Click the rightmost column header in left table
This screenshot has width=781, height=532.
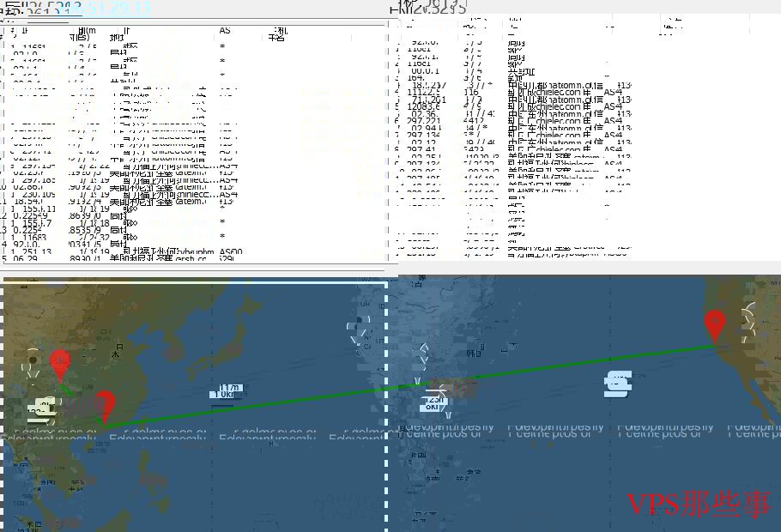[x=276, y=34]
